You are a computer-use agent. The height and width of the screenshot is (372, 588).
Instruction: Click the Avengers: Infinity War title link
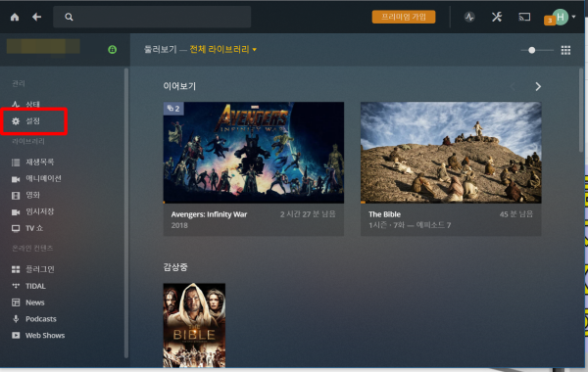pos(209,214)
